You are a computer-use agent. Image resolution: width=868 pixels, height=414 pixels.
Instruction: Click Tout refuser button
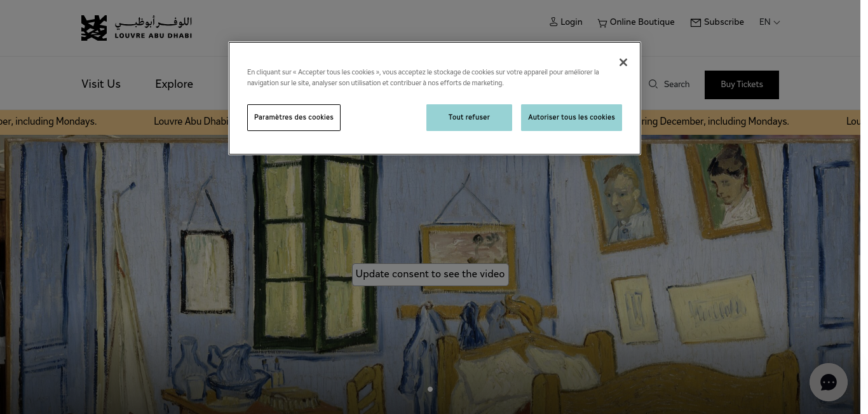[x=469, y=118]
